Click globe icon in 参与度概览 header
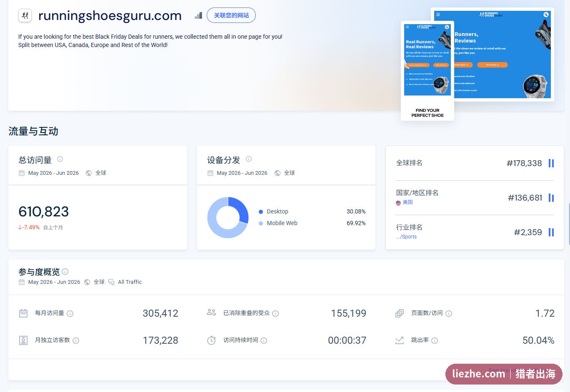570x392 pixels. (87, 282)
